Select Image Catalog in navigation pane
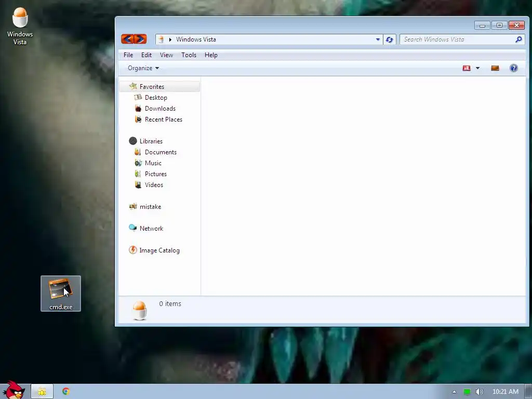532x399 pixels. 159,250
